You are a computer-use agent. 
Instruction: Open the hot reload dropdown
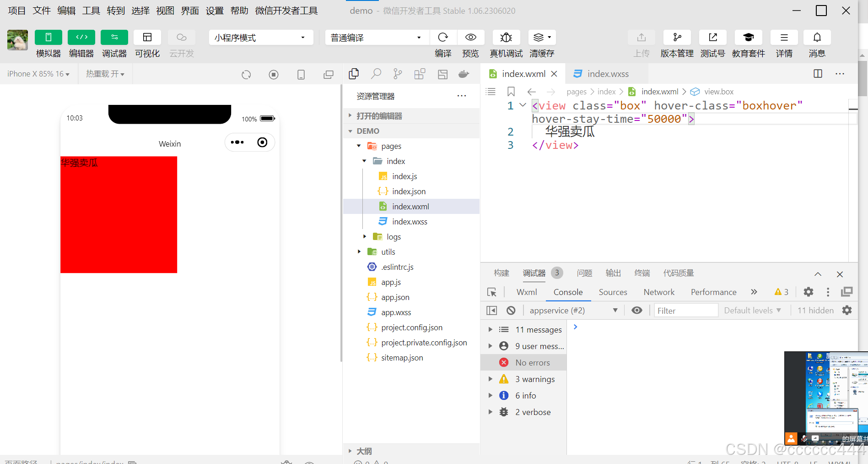[x=105, y=74]
